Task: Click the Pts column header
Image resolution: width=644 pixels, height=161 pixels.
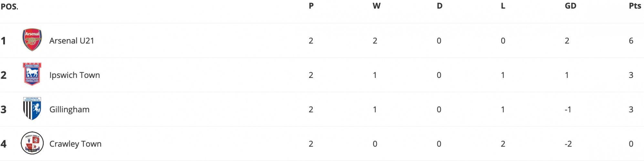Action: (x=635, y=6)
